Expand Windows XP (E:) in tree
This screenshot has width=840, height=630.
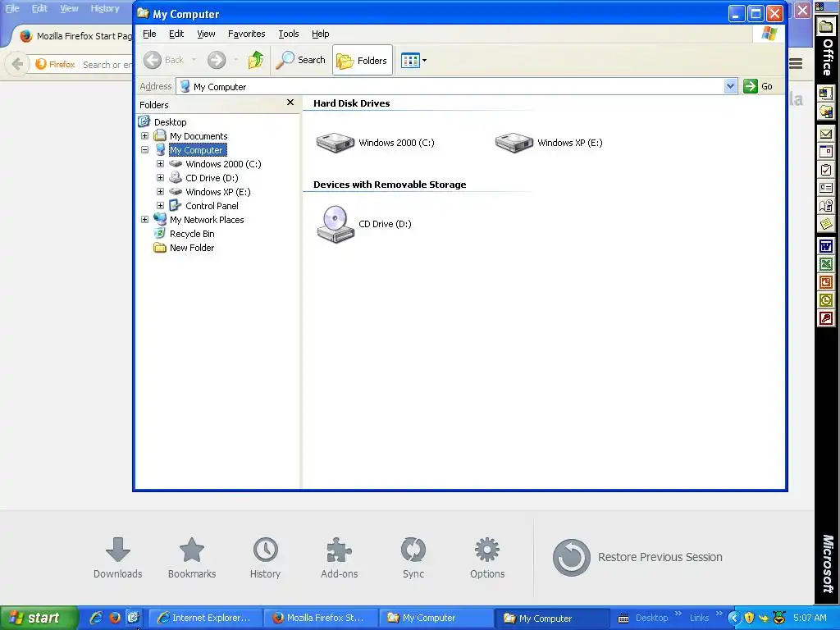click(160, 192)
